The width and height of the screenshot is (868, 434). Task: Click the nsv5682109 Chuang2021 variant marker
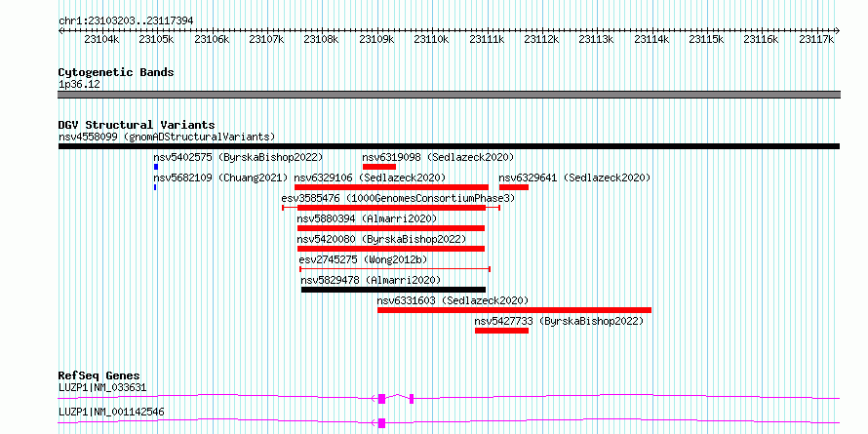(x=155, y=187)
